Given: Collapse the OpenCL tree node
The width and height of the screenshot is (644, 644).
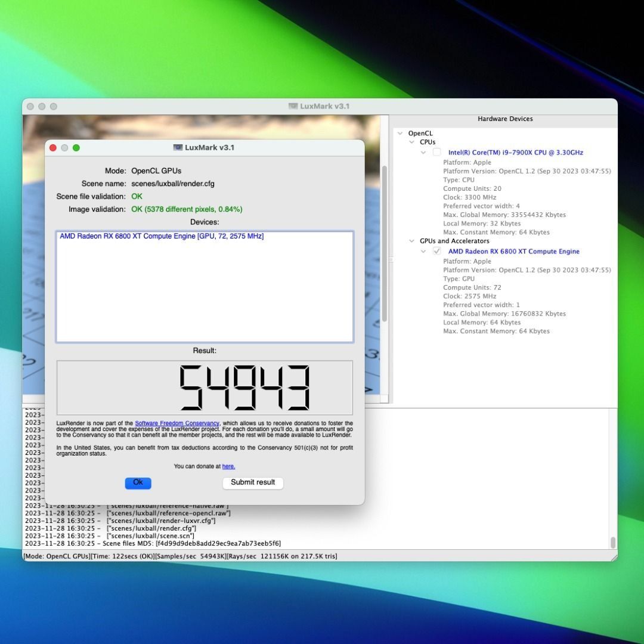Looking at the screenshot, I should [x=400, y=134].
